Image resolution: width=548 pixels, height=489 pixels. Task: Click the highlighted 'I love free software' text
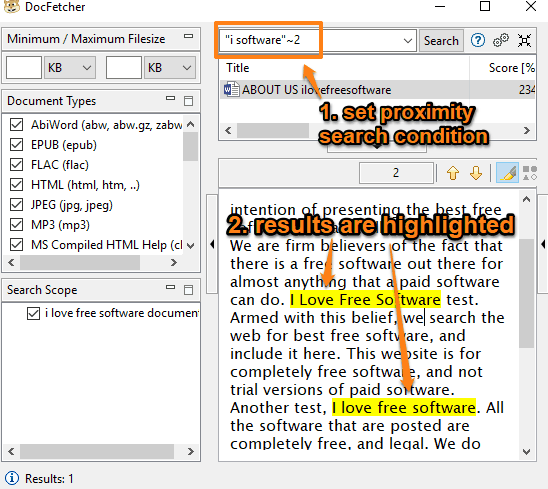pos(404,408)
